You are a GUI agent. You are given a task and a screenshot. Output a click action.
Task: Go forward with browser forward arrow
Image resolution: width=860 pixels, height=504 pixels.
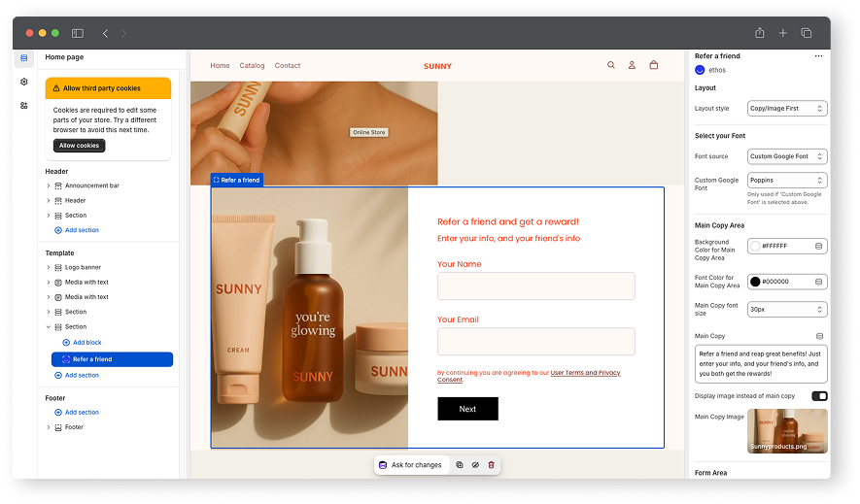pos(123,33)
